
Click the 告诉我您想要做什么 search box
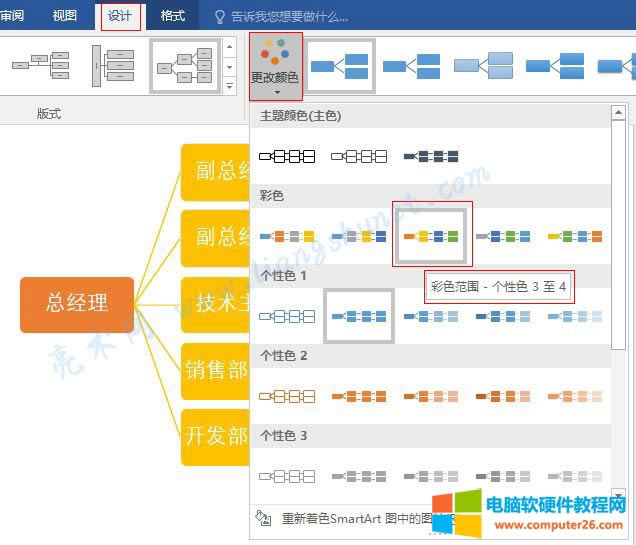pyautogui.click(x=289, y=17)
